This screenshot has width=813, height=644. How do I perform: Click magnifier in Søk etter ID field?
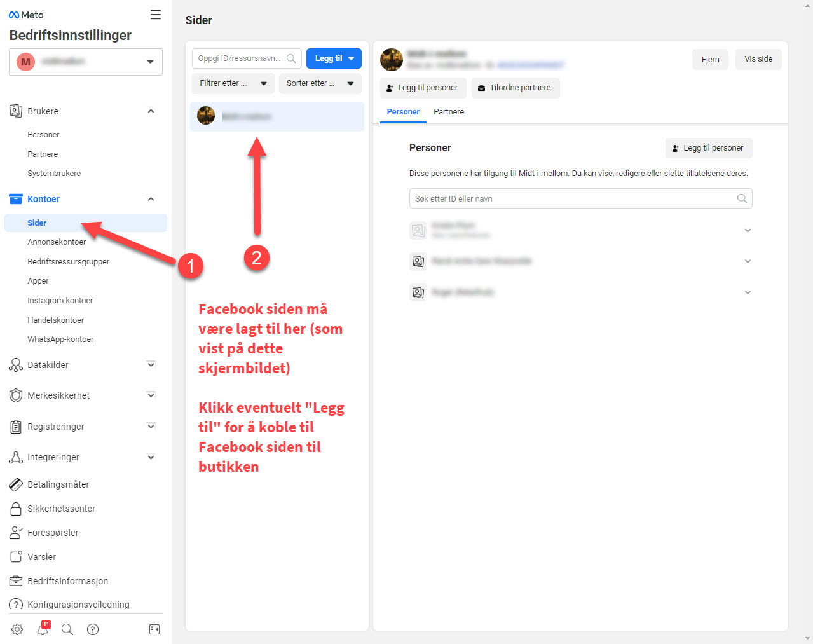point(742,198)
